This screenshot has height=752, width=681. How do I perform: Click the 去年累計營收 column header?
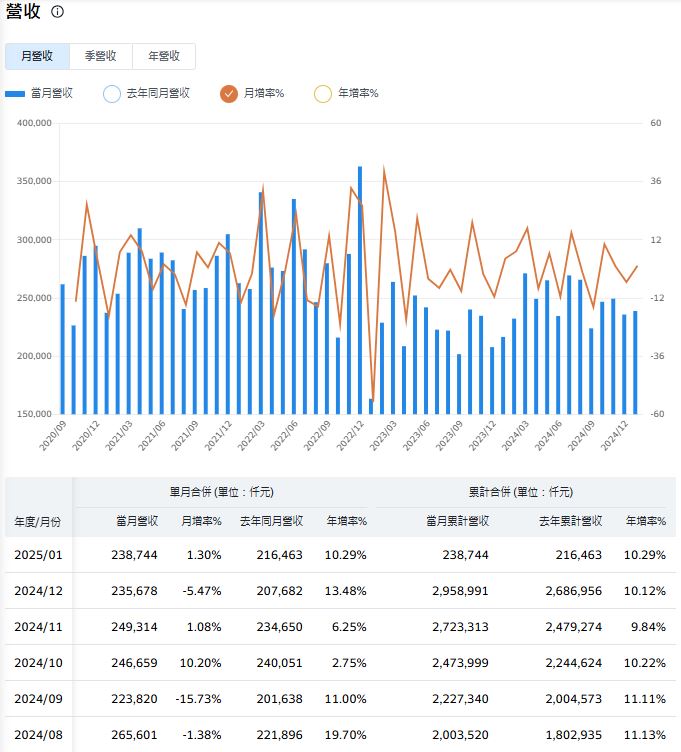(571, 521)
